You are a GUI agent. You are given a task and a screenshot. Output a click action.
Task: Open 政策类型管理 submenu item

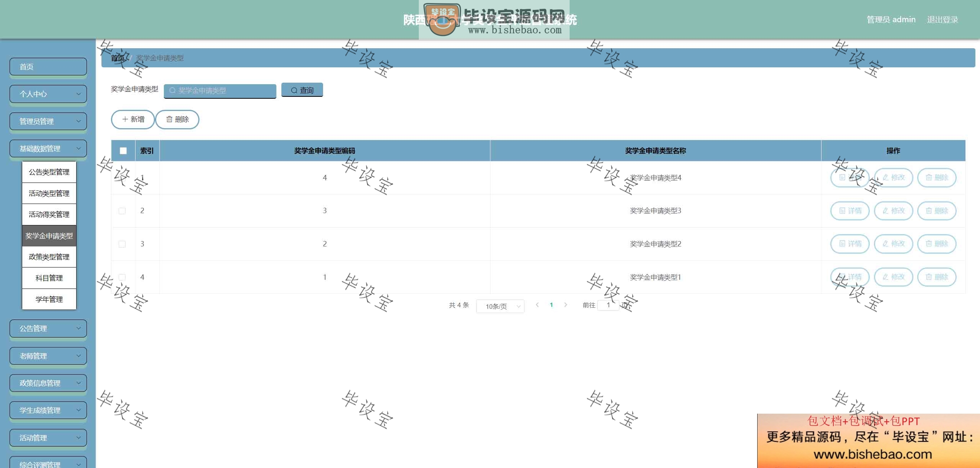(49, 257)
